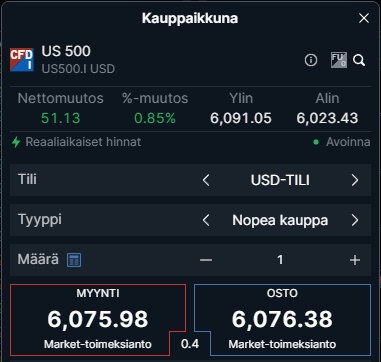Screen dimensions: 381x362
Task: Click the green lightning real-time icon
Action: tap(16, 142)
